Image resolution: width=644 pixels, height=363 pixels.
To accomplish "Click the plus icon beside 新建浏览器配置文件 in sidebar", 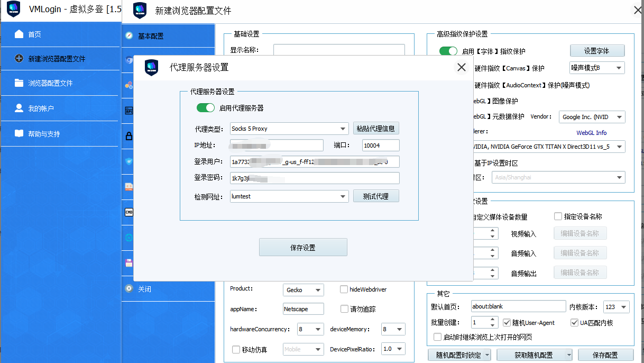I will pyautogui.click(x=19, y=59).
